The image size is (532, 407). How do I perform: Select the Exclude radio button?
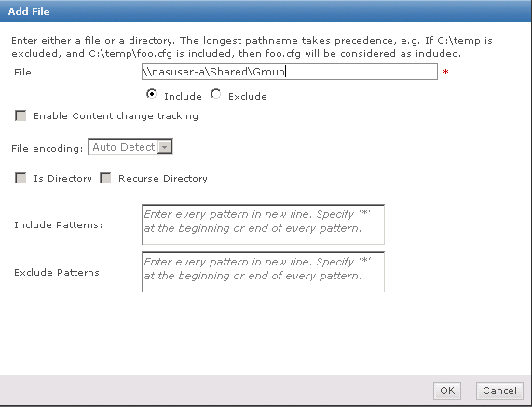pyautogui.click(x=216, y=94)
